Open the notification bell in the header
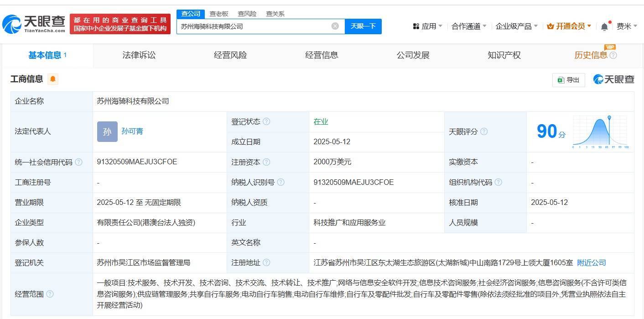This screenshot has height=319, width=644. pyautogui.click(x=604, y=26)
